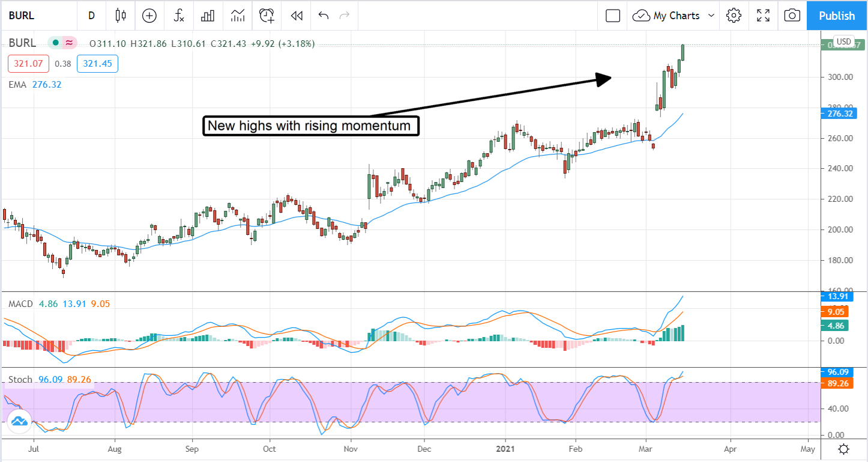Click the 0.38 spread value
868x462 pixels.
(63, 64)
